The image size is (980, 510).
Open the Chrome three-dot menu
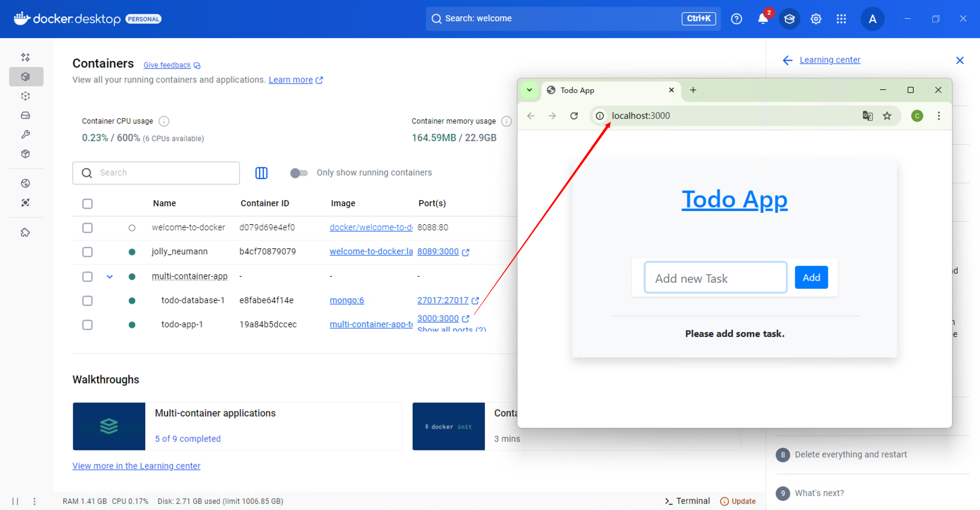[938, 116]
